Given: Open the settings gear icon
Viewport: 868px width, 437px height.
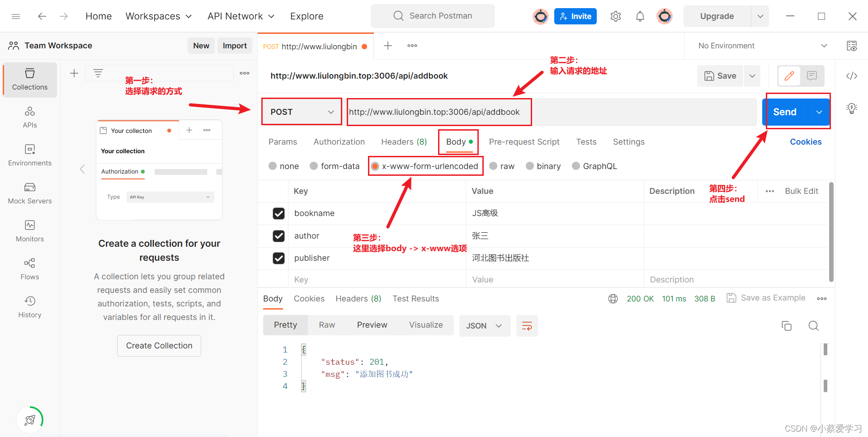Looking at the screenshot, I should click(616, 16).
